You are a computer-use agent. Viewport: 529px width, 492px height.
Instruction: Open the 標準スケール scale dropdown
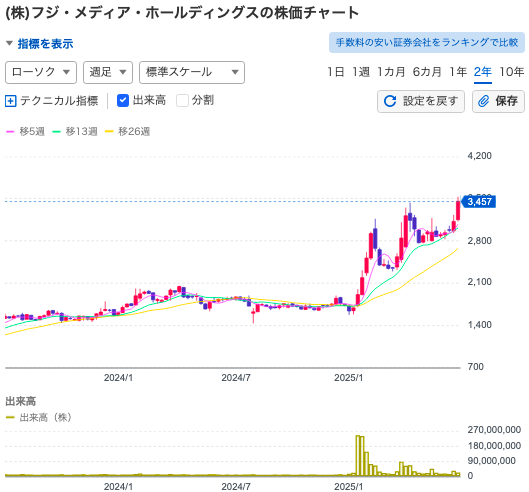[x=192, y=72]
